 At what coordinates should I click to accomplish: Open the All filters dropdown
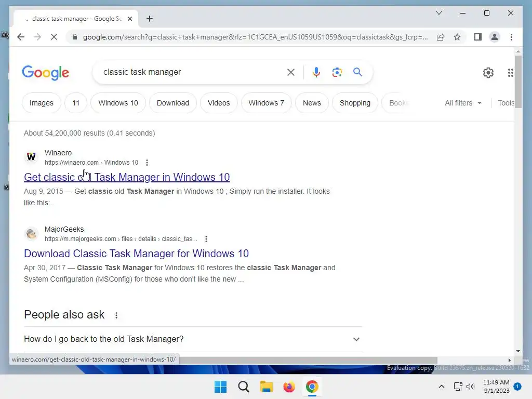tap(463, 103)
